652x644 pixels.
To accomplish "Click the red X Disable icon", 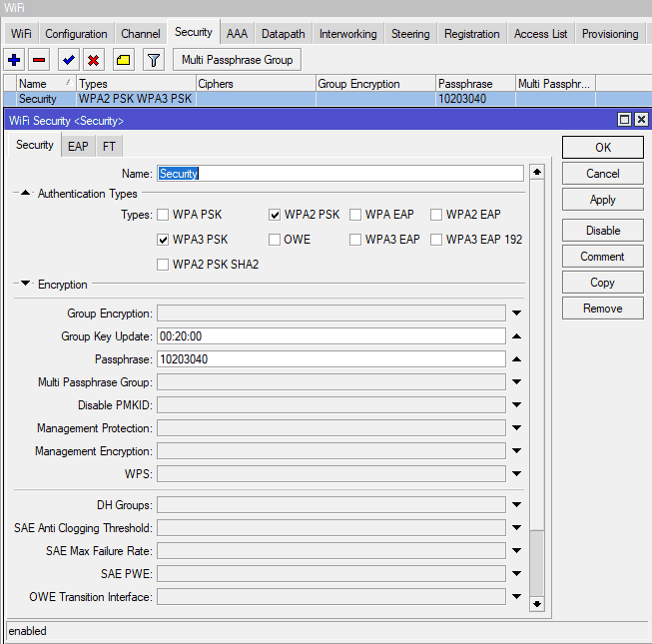I will click(x=93, y=60).
